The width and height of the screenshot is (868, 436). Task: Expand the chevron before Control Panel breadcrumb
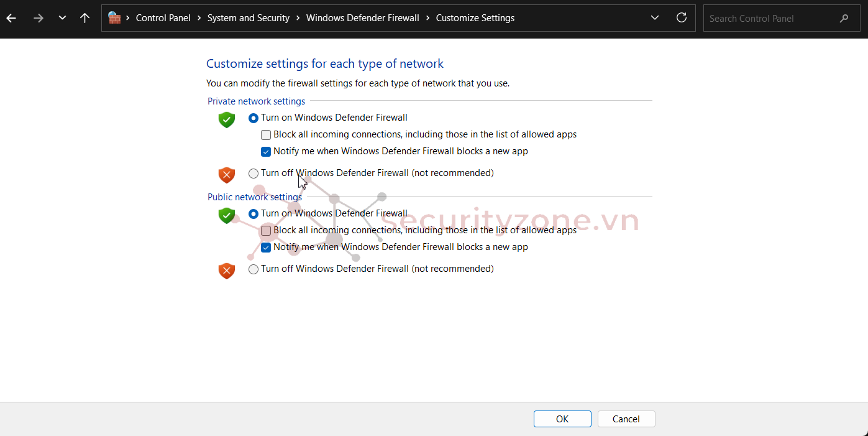click(128, 18)
